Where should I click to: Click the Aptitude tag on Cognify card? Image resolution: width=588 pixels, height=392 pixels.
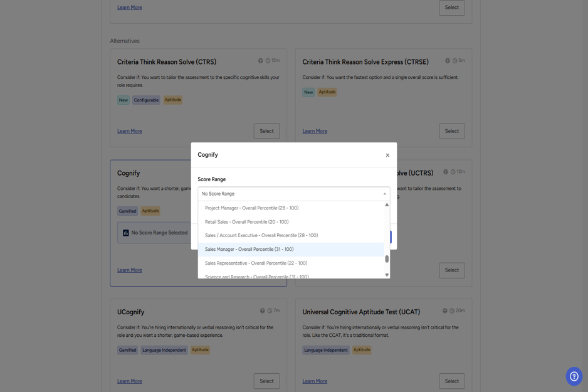[x=150, y=211]
